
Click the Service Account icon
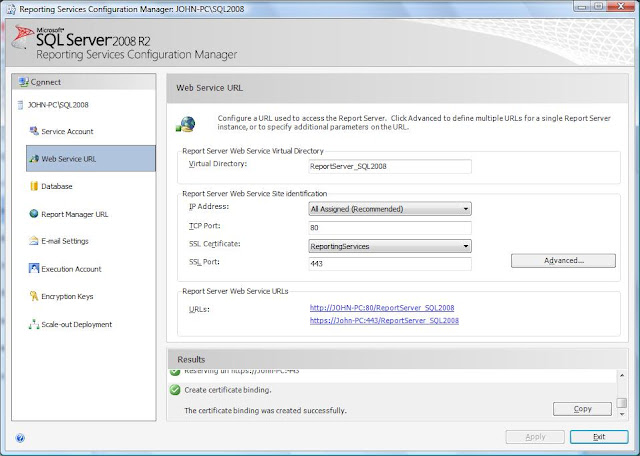click(34, 131)
